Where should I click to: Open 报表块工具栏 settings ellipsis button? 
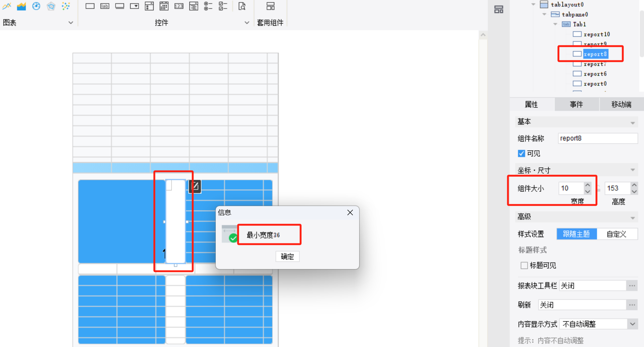coord(632,286)
